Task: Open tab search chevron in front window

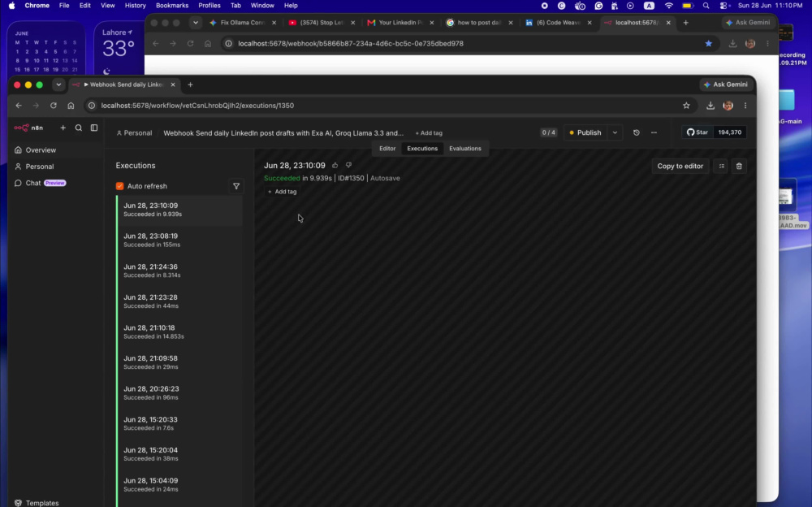Action: point(58,84)
